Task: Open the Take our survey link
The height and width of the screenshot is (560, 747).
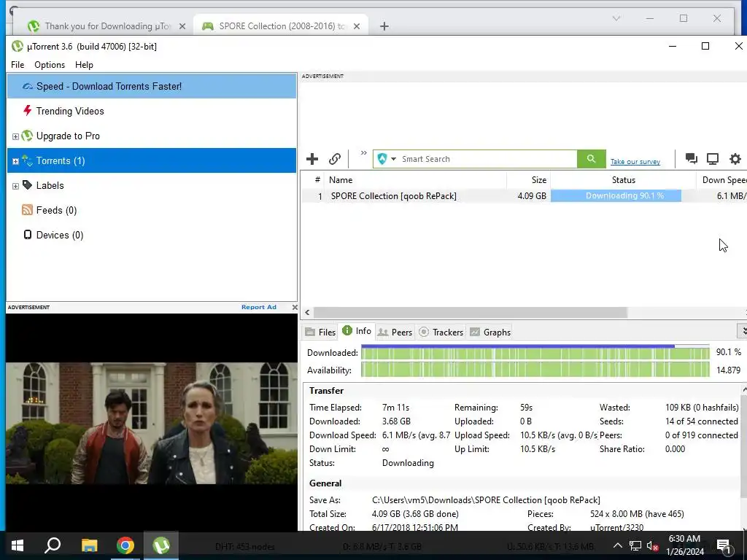Action: 635,162
